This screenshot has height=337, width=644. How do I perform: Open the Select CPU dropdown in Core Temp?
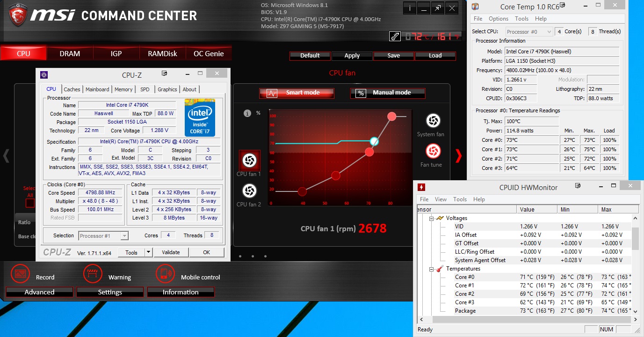click(528, 32)
